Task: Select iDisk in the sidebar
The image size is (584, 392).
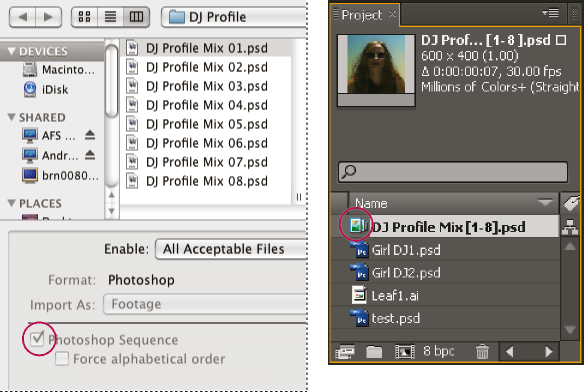Action: [45, 89]
